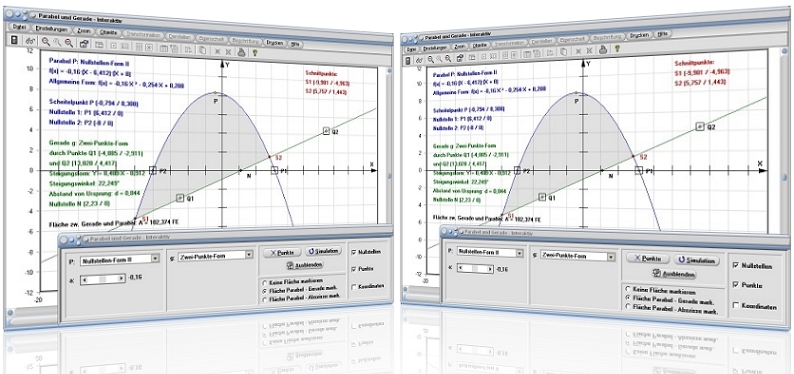
Task: Open Objekte menu in left window
Action: tap(108, 32)
